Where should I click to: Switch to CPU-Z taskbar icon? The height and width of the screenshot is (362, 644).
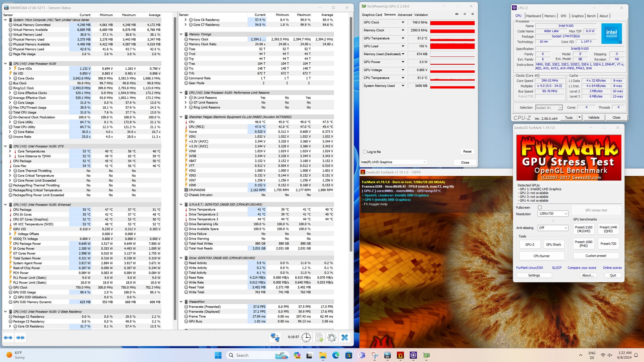(x=413, y=355)
